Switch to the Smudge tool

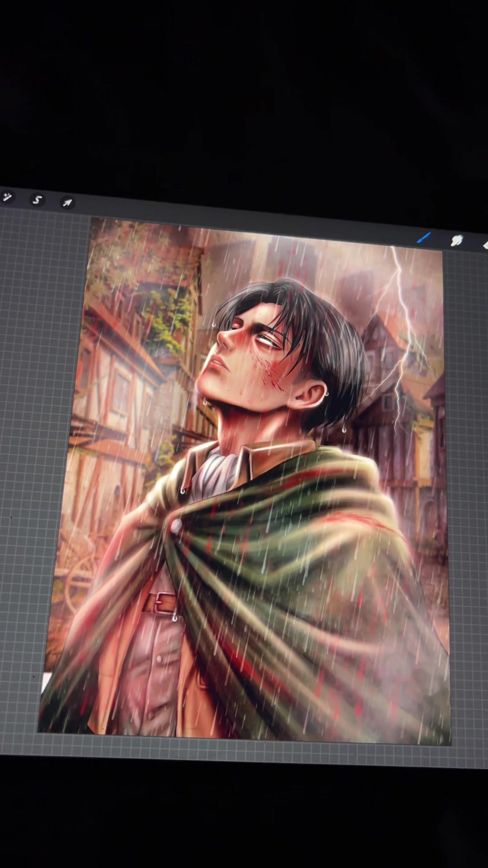457,241
